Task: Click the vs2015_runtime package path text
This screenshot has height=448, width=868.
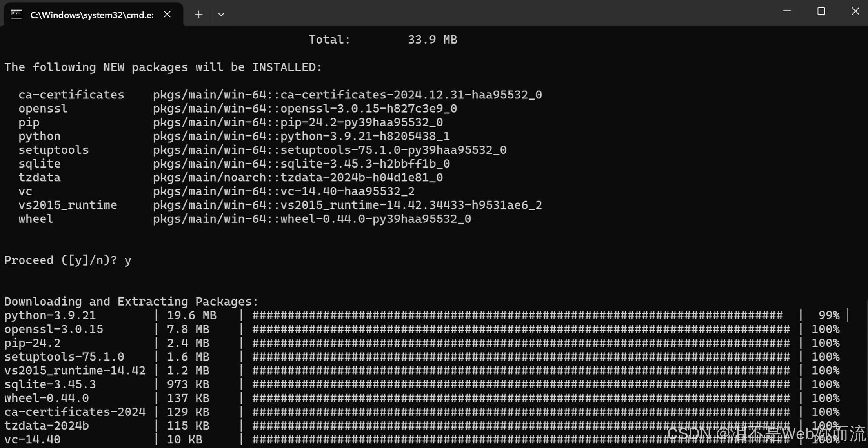Action: [347, 205]
